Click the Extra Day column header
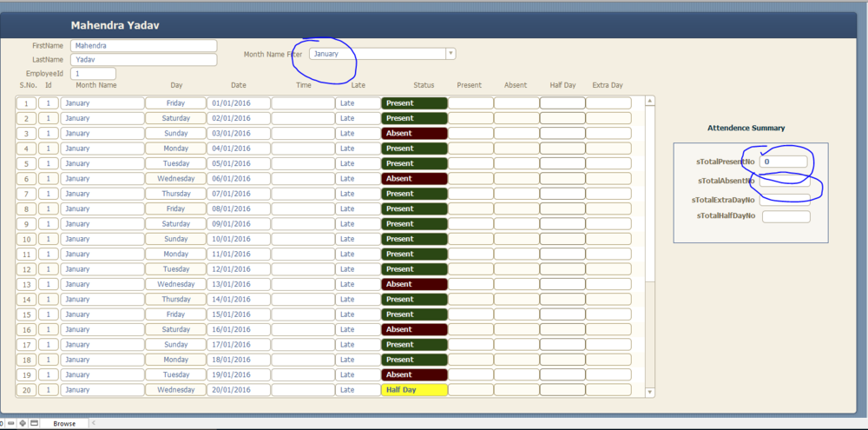Viewport: 868px width, 430px height. point(608,85)
